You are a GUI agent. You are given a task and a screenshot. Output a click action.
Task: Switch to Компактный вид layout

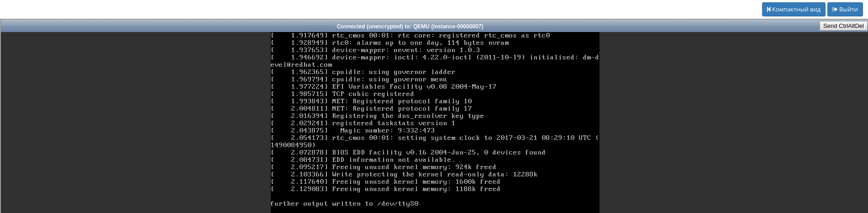click(794, 10)
